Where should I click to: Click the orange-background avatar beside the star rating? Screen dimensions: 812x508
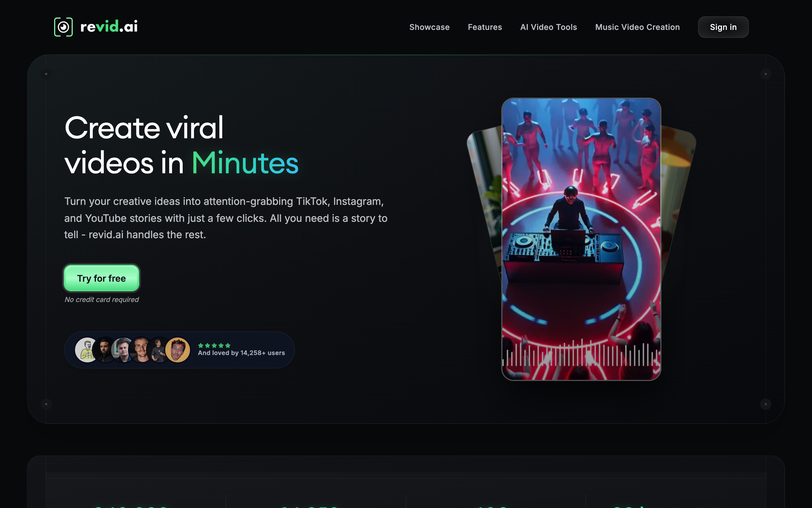(178, 350)
